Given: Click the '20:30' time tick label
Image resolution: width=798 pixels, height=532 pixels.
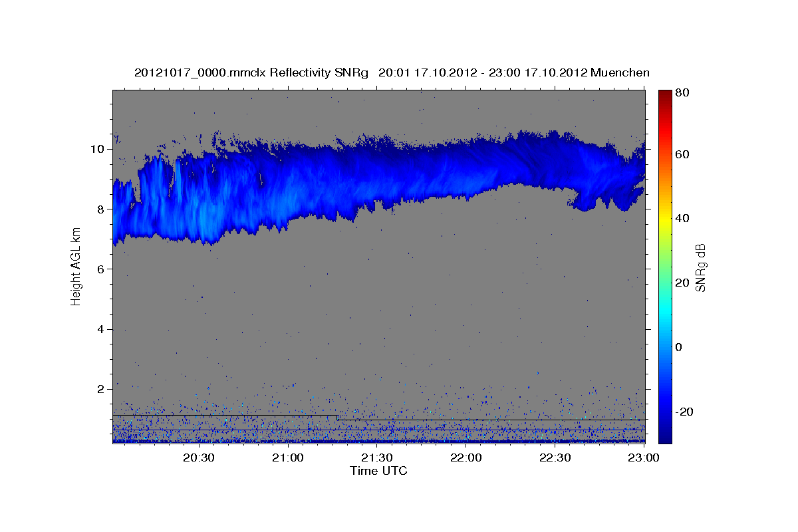Looking at the screenshot, I should (198, 458).
